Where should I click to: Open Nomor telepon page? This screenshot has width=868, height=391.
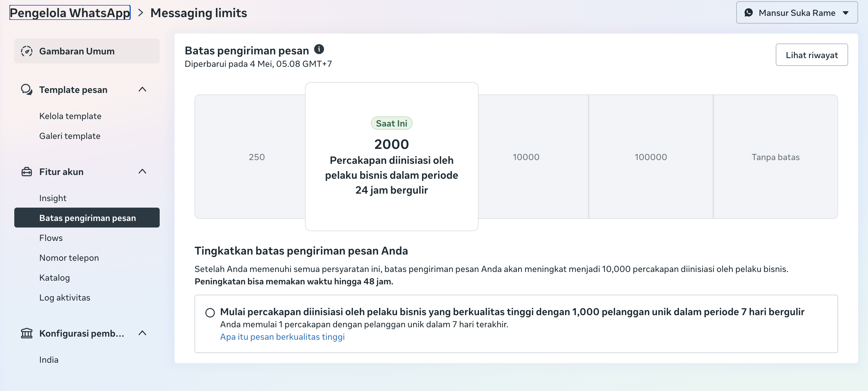coord(69,258)
